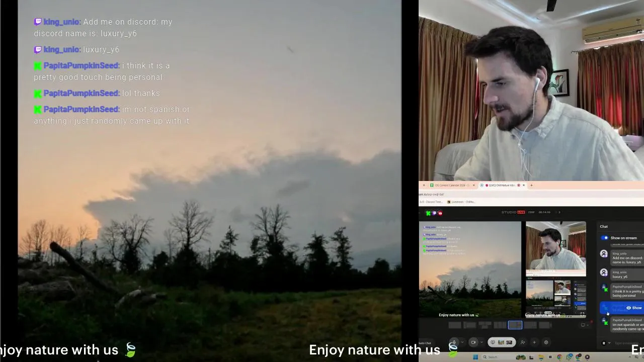Click the Kick platform icon
The height and width of the screenshot is (362, 644).
429,213
